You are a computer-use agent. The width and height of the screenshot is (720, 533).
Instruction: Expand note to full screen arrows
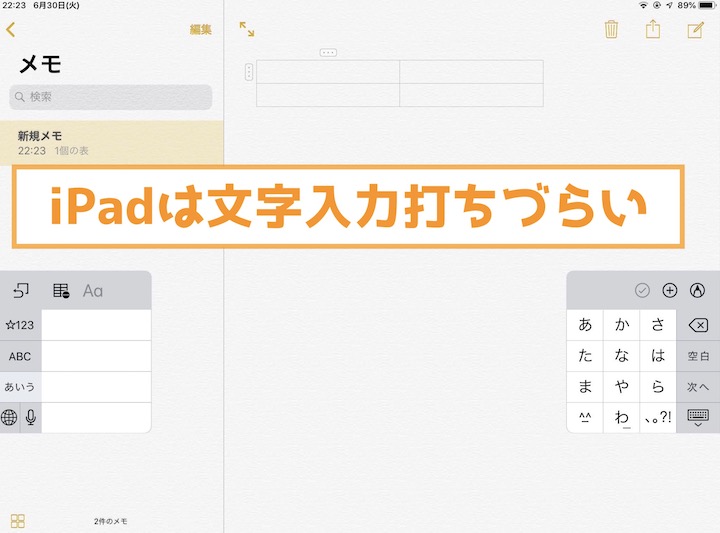coord(247,29)
